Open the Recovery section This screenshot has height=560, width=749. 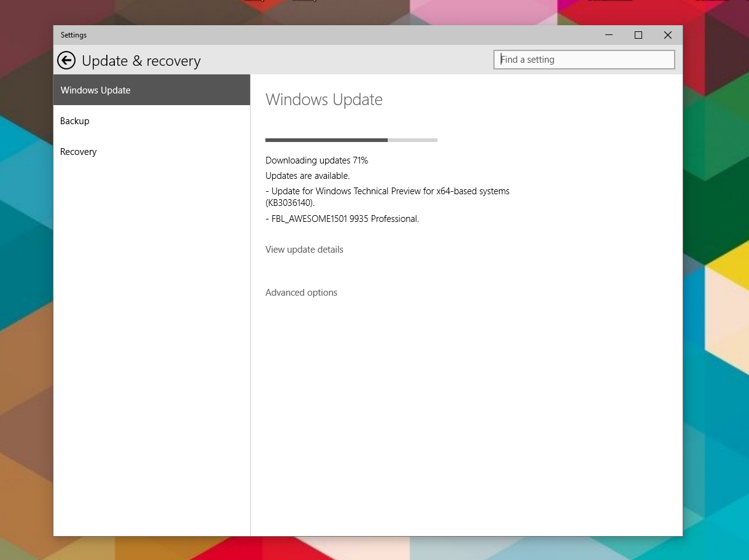[x=152, y=152]
